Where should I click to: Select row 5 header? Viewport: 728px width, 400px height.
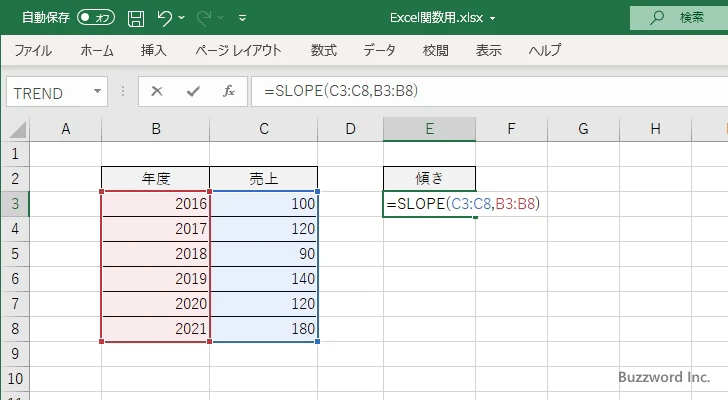pos(15,254)
